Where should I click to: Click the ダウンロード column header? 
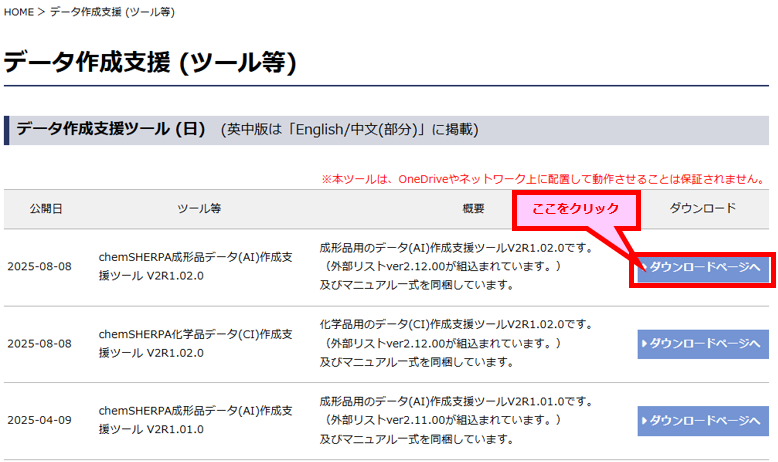tap(703, 208)
